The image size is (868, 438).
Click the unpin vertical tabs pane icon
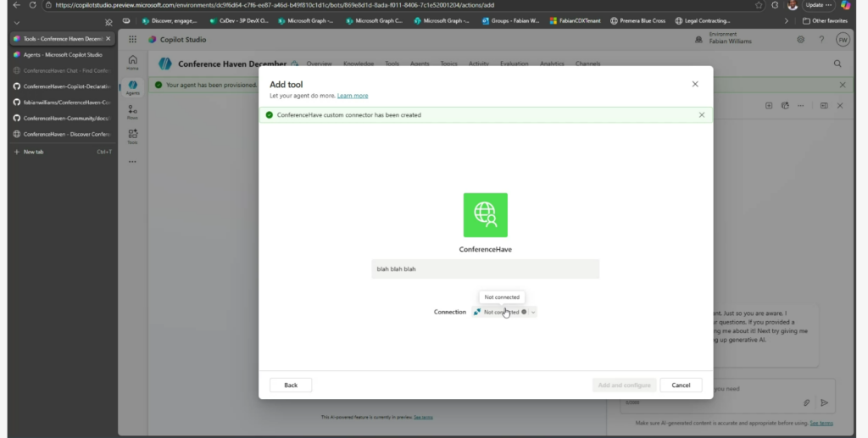tap(108, 23)
